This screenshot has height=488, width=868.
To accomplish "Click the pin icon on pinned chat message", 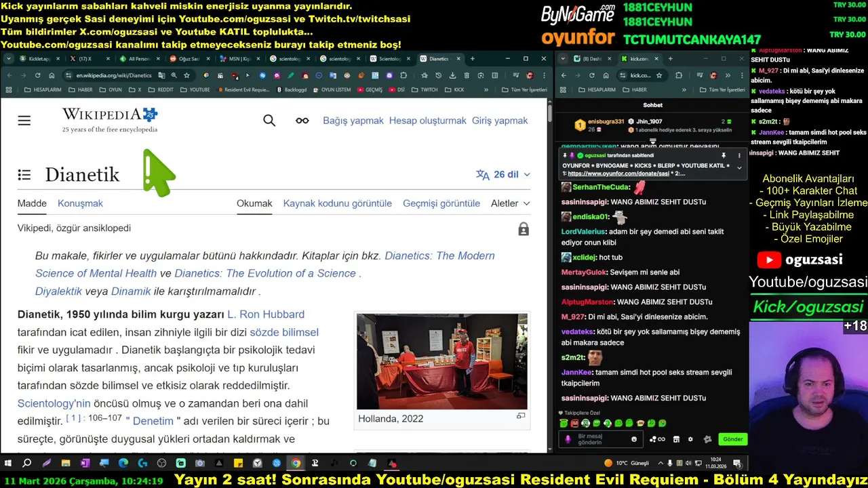I will point(724,156).
